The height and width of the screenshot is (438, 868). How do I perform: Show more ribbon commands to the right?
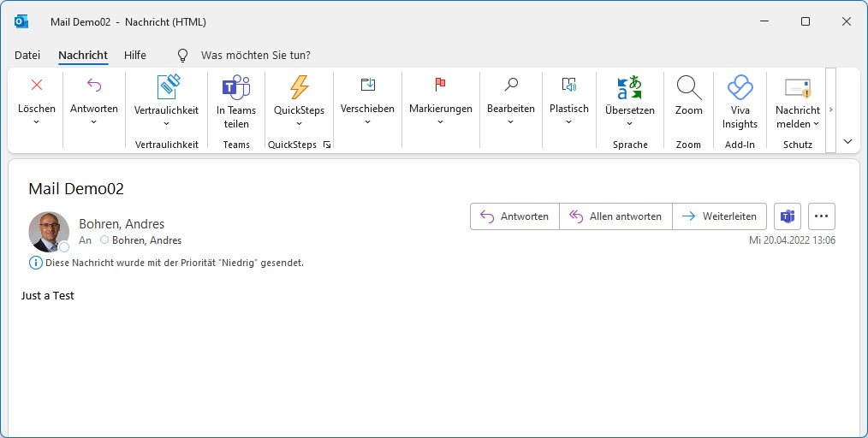tap(830, 109)
